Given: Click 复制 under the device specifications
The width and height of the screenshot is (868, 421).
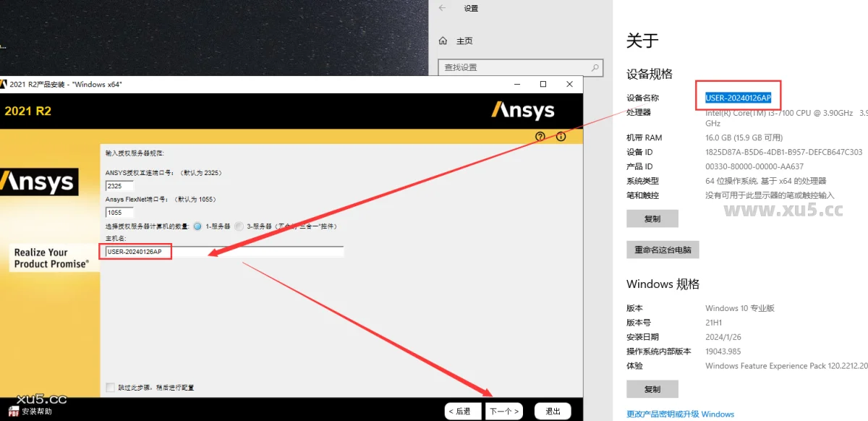Looking at the screenshot, I should point(652,218).
